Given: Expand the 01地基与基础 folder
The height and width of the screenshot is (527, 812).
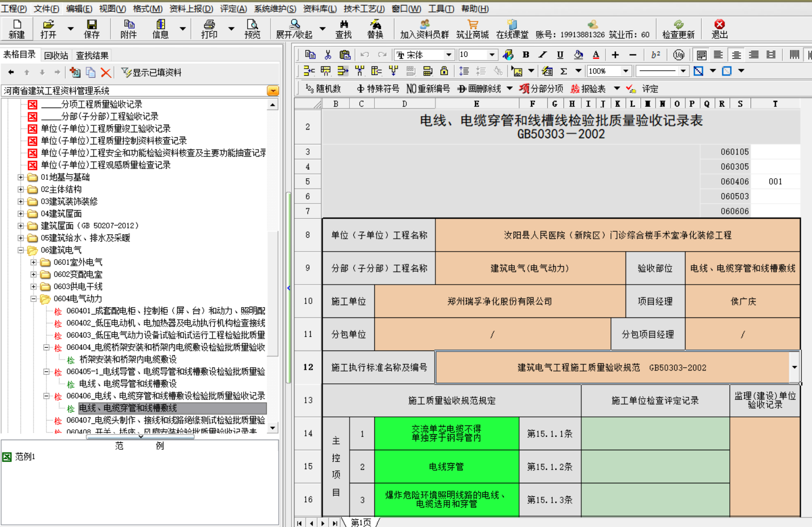Looking at the screenshot, I should pos(21,177).
